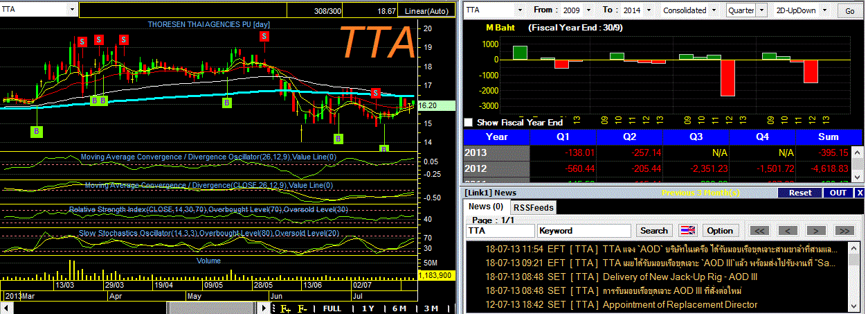Switch to RSSFeeds tab
The height and width of the screenshot is (314, 868).
(x=534, y=207)
